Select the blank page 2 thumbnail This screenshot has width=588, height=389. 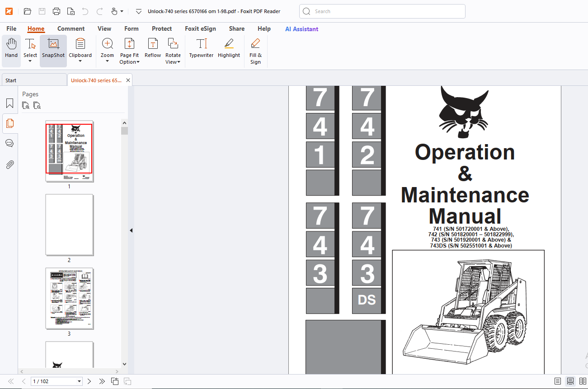pyautogui.click(x=69, y=225)
